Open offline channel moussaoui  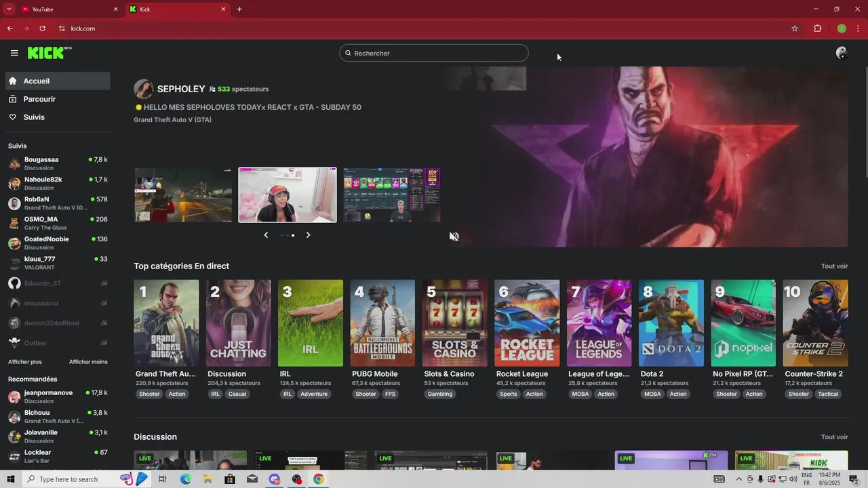click(x=58, y=303)
